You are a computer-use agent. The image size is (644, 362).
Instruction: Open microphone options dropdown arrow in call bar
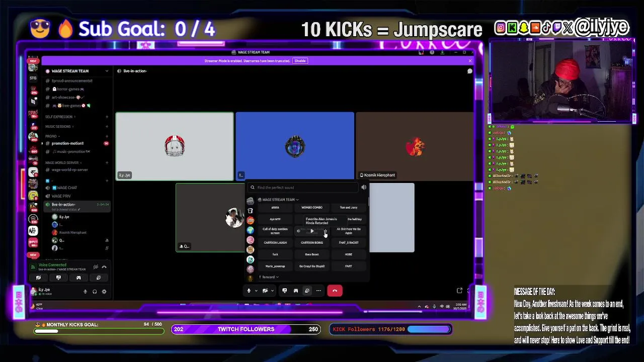[256, 291]
